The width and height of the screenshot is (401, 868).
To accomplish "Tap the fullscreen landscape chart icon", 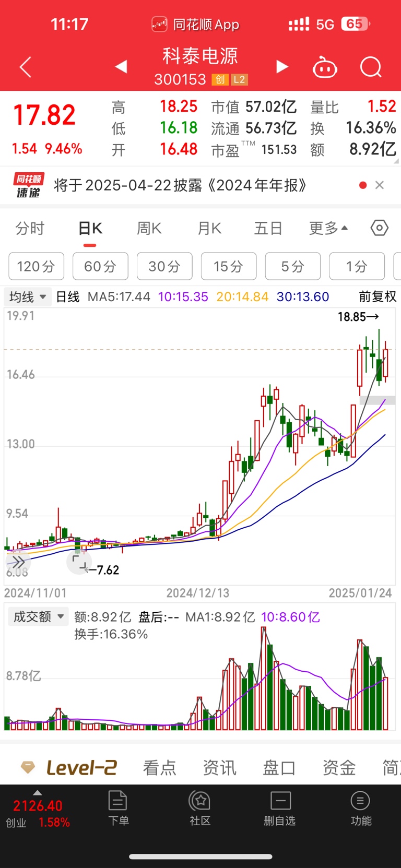I will [79, 562].
